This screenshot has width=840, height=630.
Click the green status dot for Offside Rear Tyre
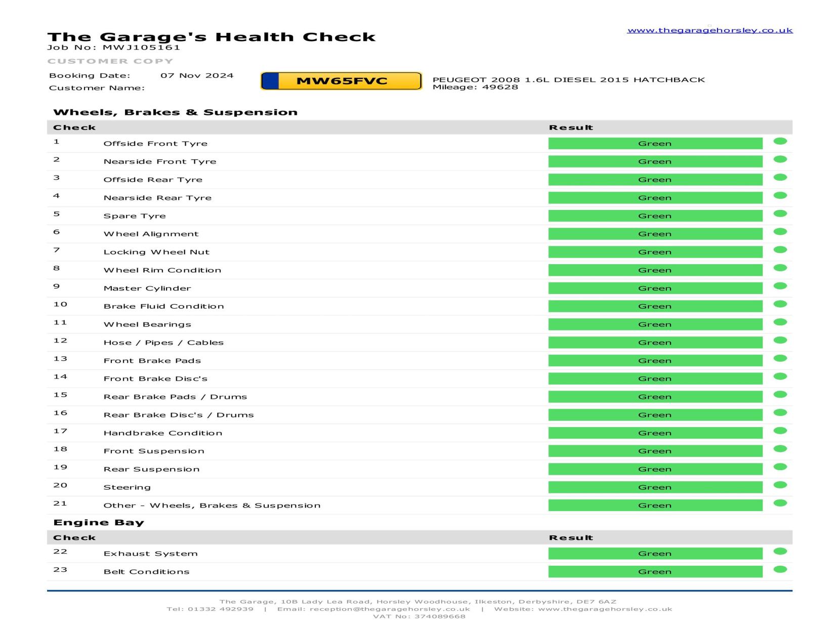tap(780, 178)
